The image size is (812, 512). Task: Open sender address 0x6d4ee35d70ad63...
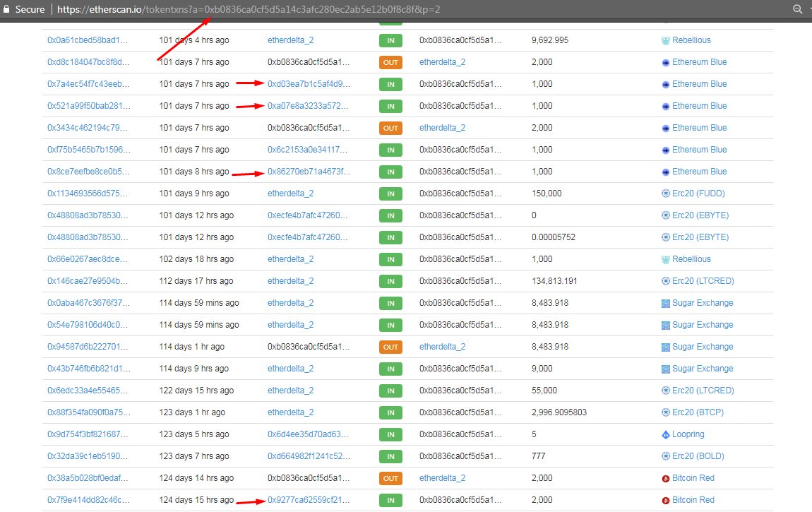[308, 434]
